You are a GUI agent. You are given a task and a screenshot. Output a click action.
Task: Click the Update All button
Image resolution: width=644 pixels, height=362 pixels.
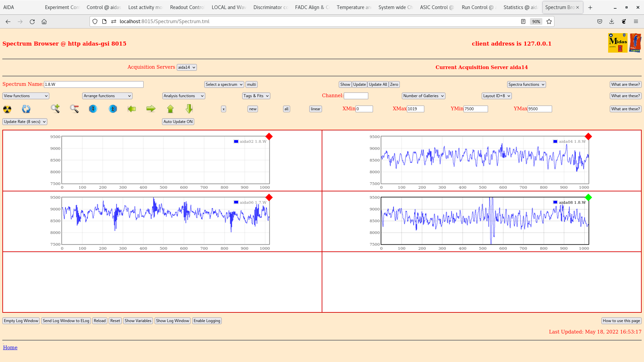tap(378, 84)
